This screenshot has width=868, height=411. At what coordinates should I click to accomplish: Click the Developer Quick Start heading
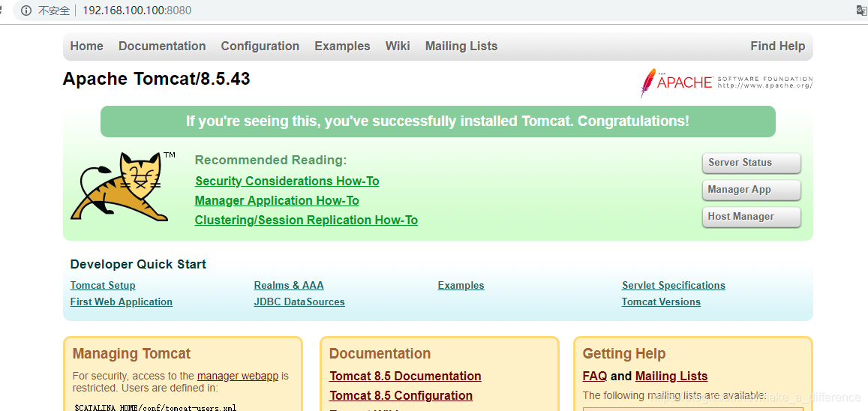coord(138,265)
